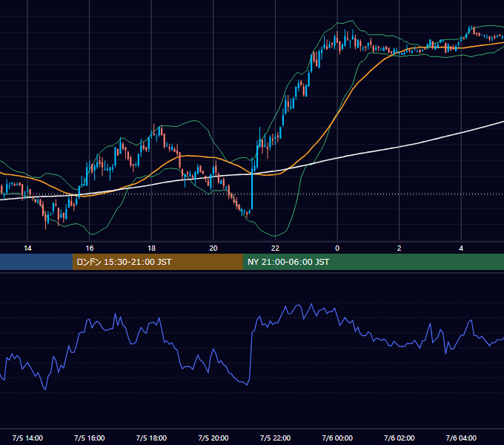Viewport: 504px width, 445px height.
Task: Click the 7/5 18:00 indicator time label
Action: (x=151, y=438)
